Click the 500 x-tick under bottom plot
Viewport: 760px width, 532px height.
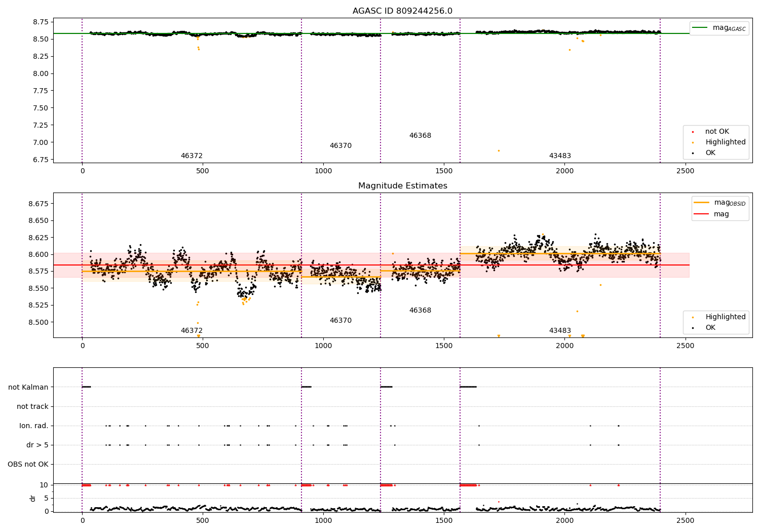(x=203, y=520)
